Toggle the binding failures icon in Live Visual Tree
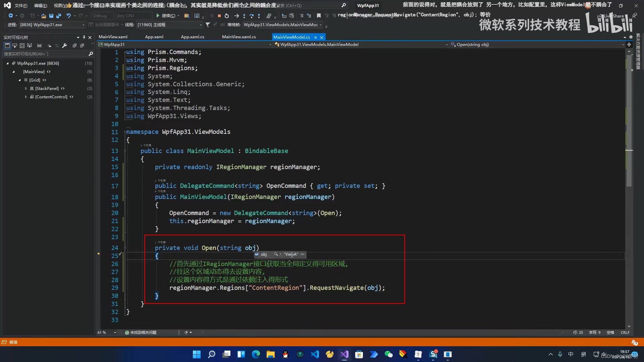 pyautogui.click(x=39, y=45)
